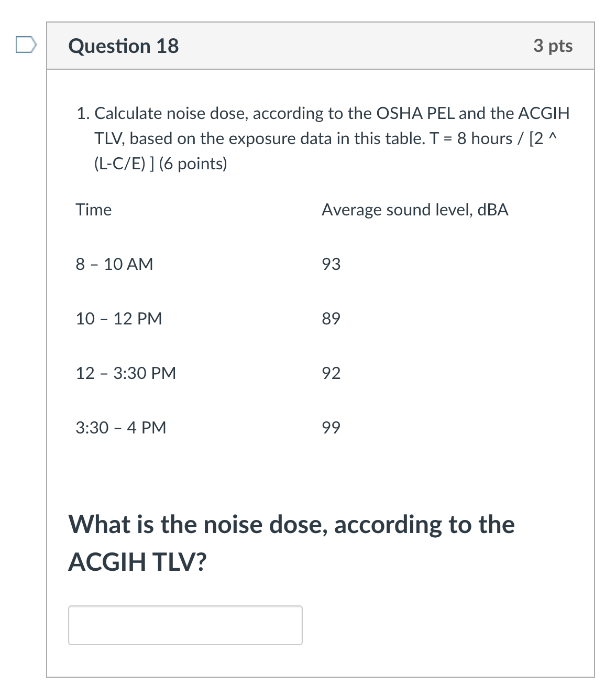Viewport: 616px width, 695px height.
Task: Click the 3 pts label
Action: [x=553, y=46]
